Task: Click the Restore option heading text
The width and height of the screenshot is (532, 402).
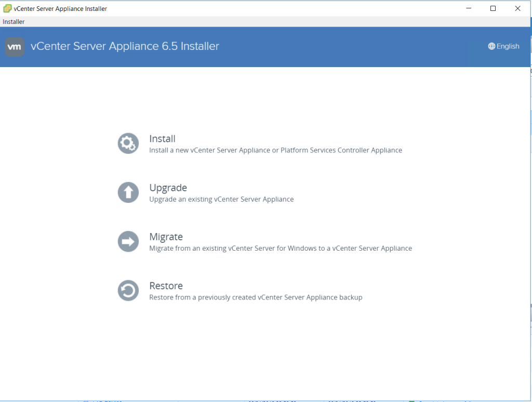Action: 166,286
